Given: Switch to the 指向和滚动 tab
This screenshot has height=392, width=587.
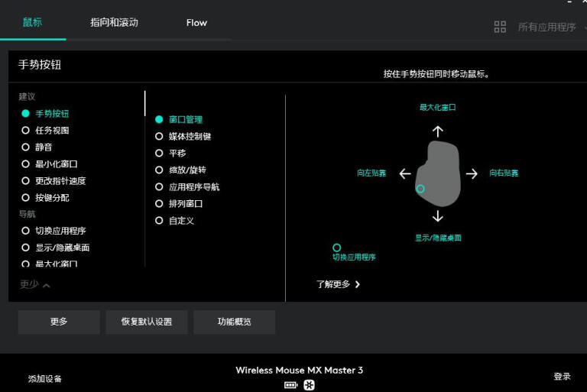Looking at the screenshot, I should (114, 22).
